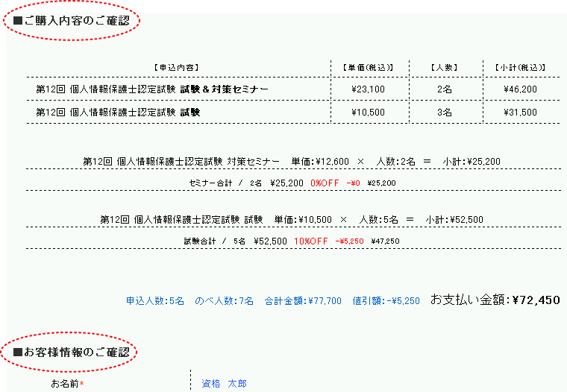Click the 試験合計 label
The height and width of the screenshot is (392, 567).
tap(200, 241)
